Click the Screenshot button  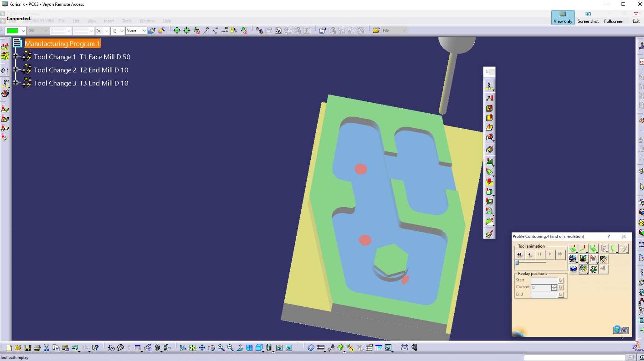coord(588,17)
